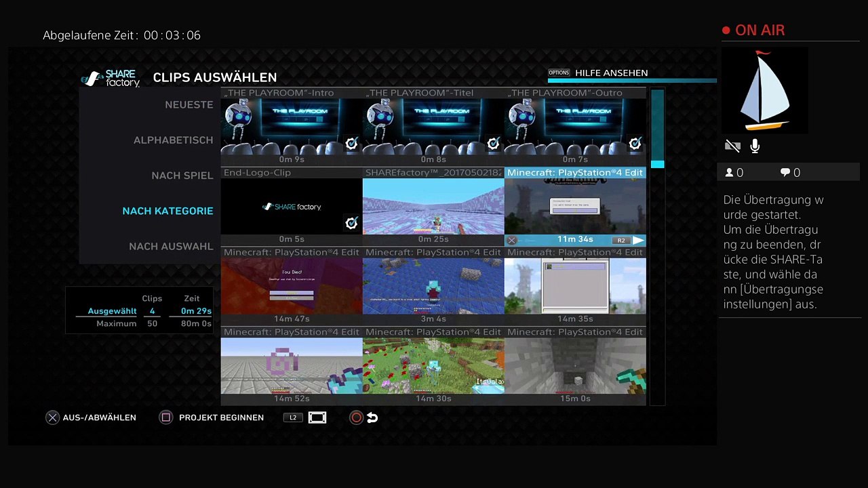868x488 pixels.
Task: Select the Minecraft 14m 47s clip thumbnail
Action: point(292,286)
